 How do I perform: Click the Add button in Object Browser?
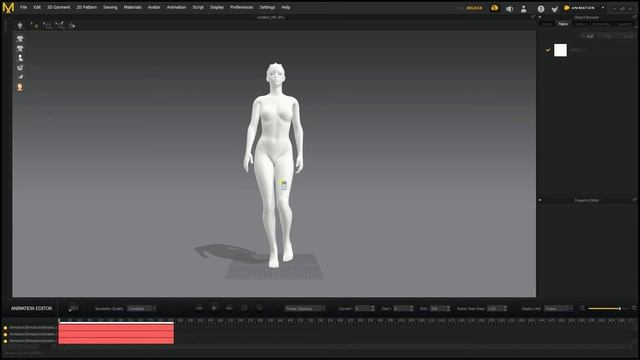588,36
